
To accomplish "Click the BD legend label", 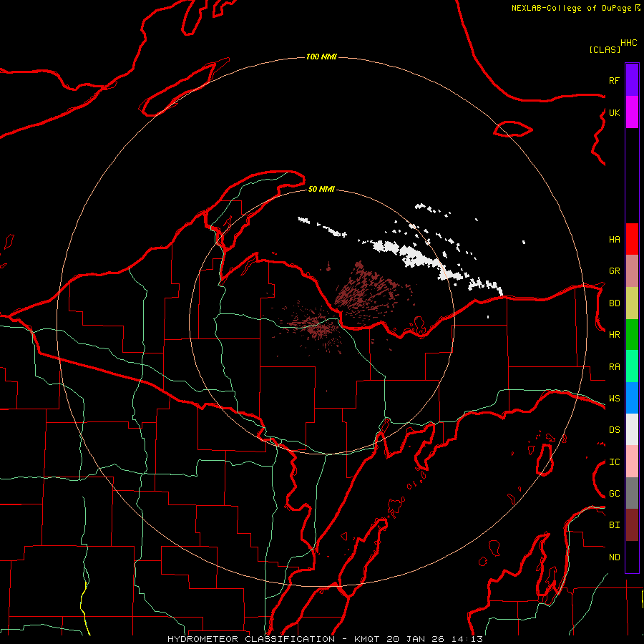I will click(x=614, y=303).
